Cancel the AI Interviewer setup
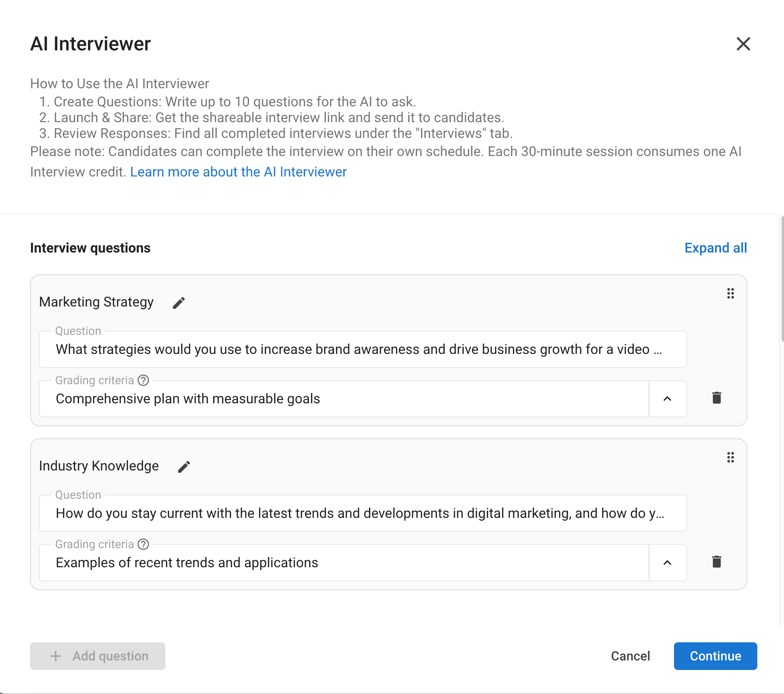784x694 pixels. (x=630, y=656)
